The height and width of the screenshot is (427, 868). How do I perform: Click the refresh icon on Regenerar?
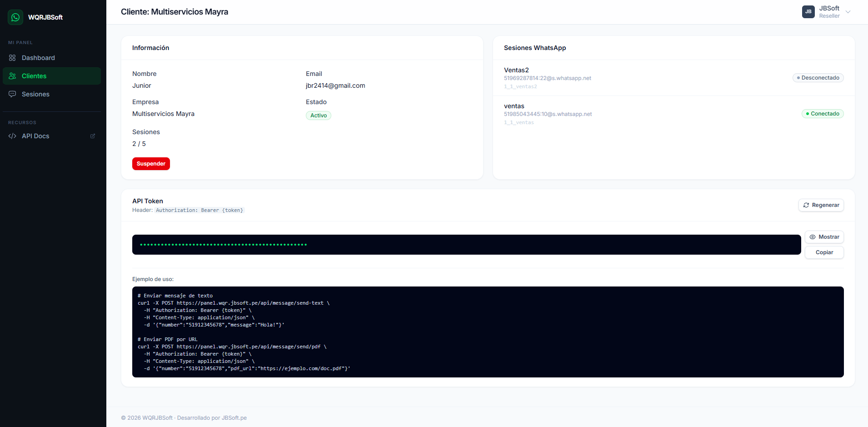806,205
